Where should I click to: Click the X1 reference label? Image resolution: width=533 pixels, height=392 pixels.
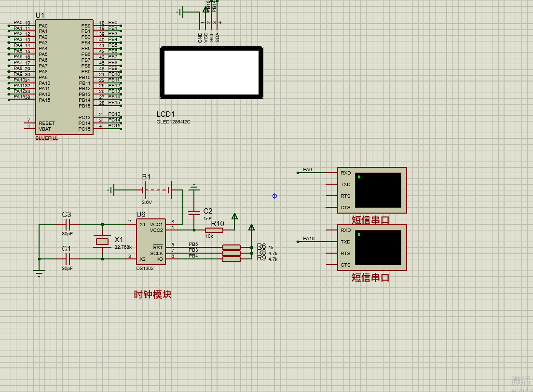click(119, 240)
